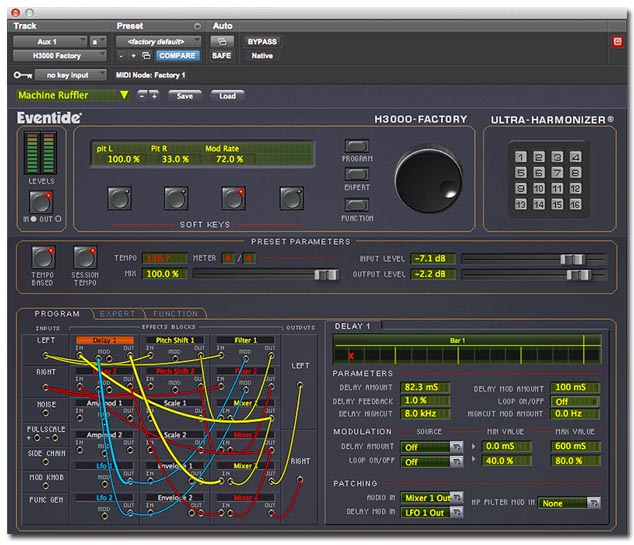Click the Load button
Viewport: 634px width, 545px height.
pyautogui.click(x=228, y=96)
